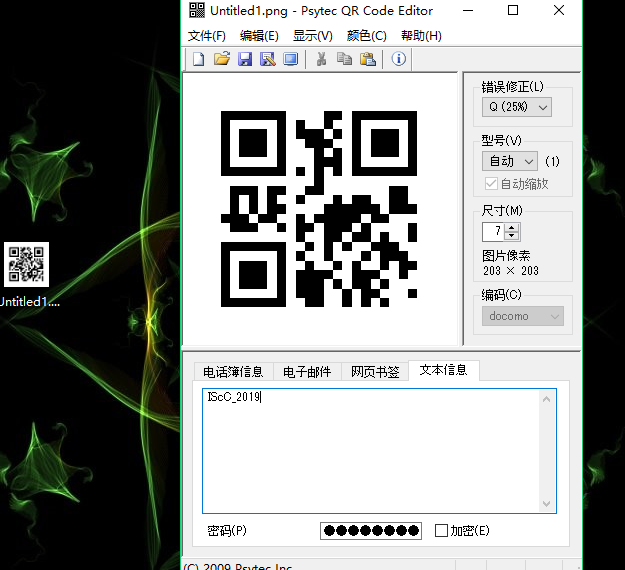Open a file with the folder icon
Image resolution: width=625 pixels, height=570 pixels.
click(x=222, y=59)
